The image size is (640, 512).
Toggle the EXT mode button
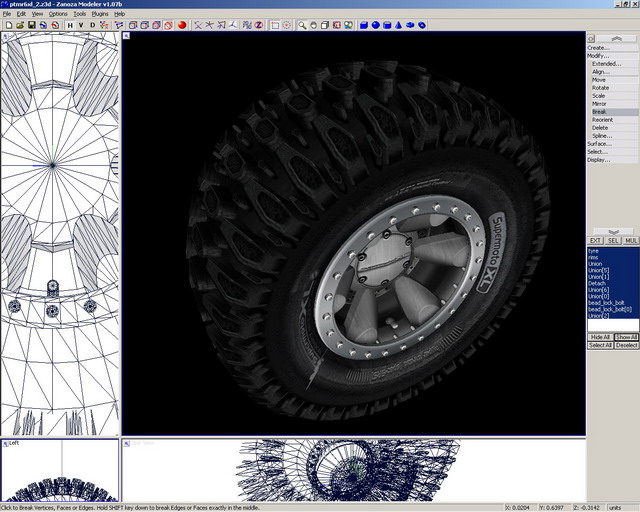click(594, 241)
